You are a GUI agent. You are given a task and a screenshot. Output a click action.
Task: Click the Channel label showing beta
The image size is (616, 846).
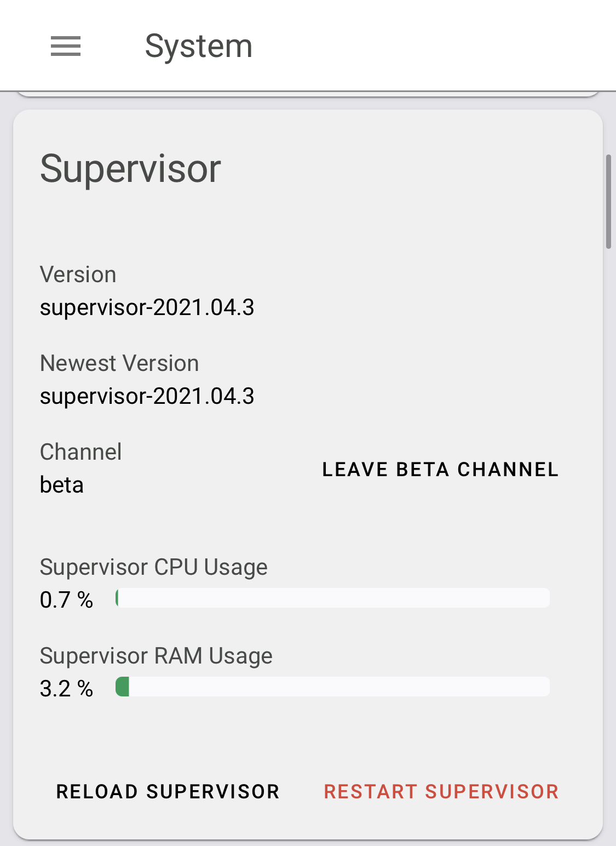80,451
